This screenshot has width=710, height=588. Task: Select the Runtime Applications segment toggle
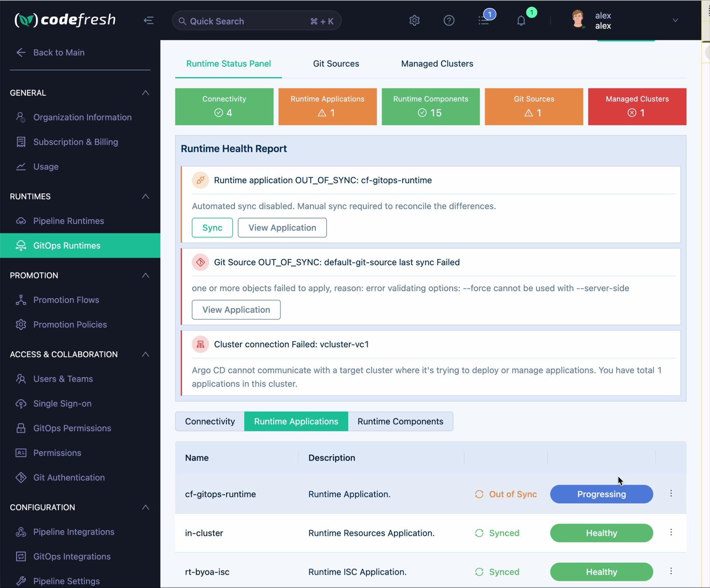296,421
